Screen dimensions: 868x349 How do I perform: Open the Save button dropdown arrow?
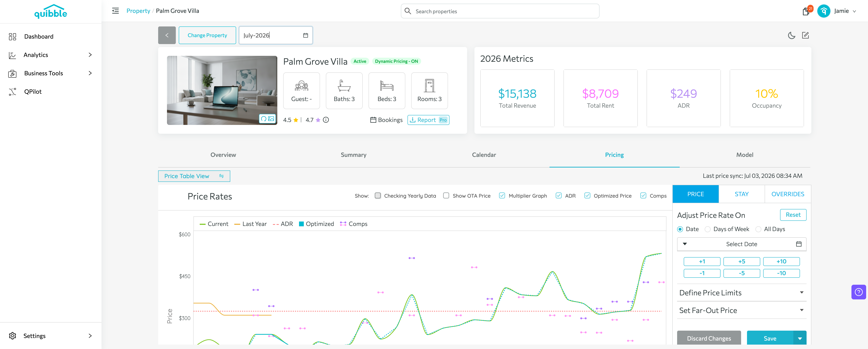(800, 338)
